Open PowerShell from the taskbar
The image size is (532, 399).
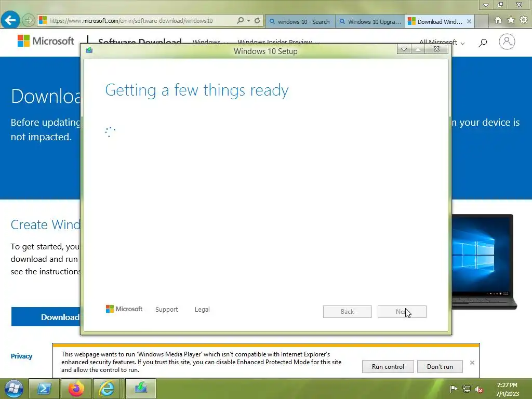coord(44,389)
